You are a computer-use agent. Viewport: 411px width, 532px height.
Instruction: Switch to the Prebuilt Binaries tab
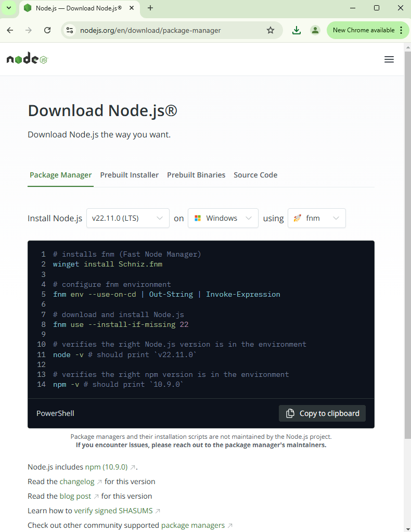click(196, 175)
